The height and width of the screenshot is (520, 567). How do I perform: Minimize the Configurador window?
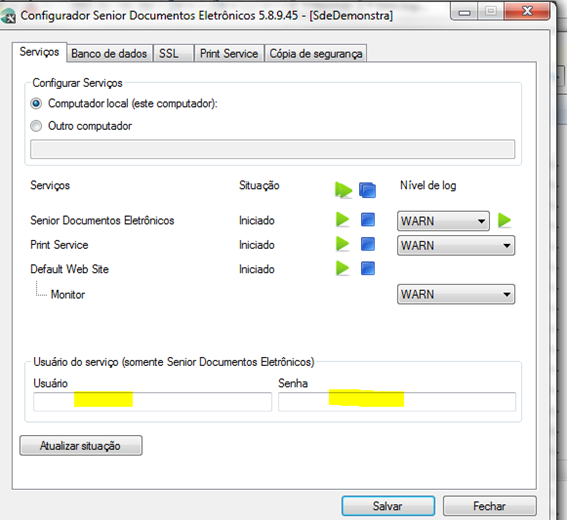[x=464, y=13]
